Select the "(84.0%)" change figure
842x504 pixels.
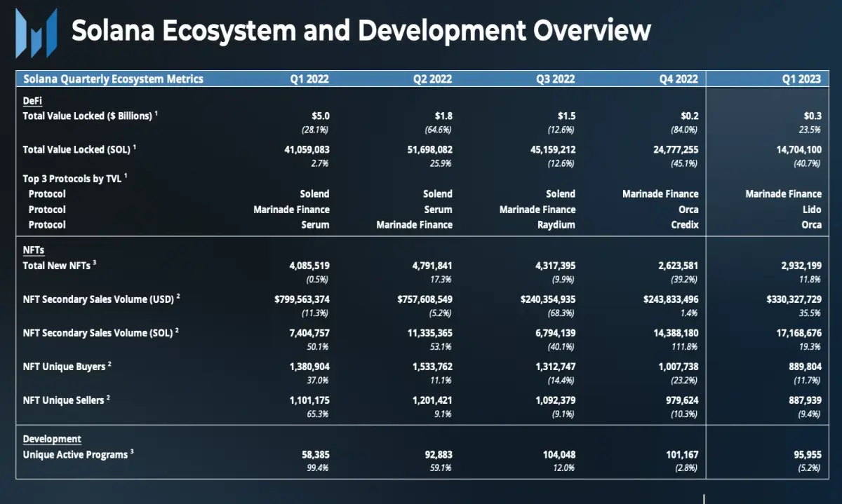tap(684, 130)
